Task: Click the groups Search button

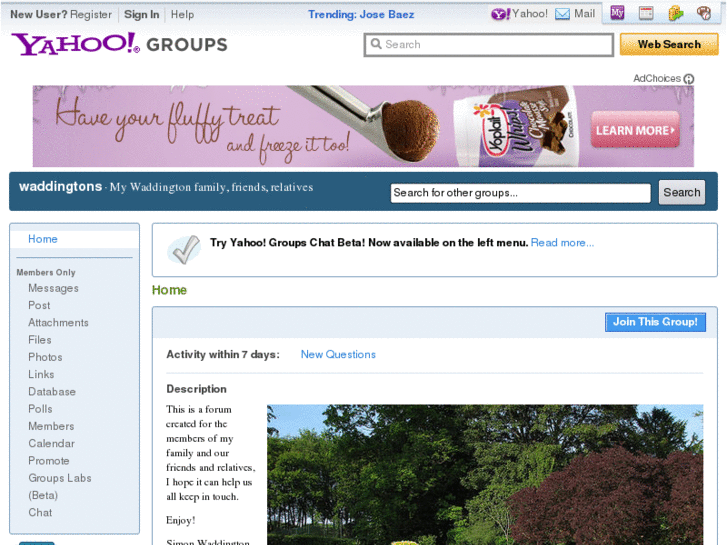Action: [x=682, y=192]
